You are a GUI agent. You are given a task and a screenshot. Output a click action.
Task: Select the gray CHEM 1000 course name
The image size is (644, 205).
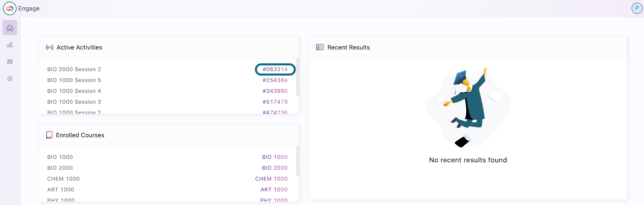click(x=64, y=179)
